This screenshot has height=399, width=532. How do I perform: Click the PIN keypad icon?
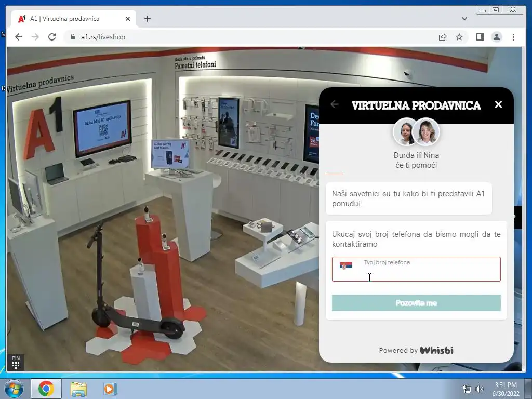coord(16,362)
